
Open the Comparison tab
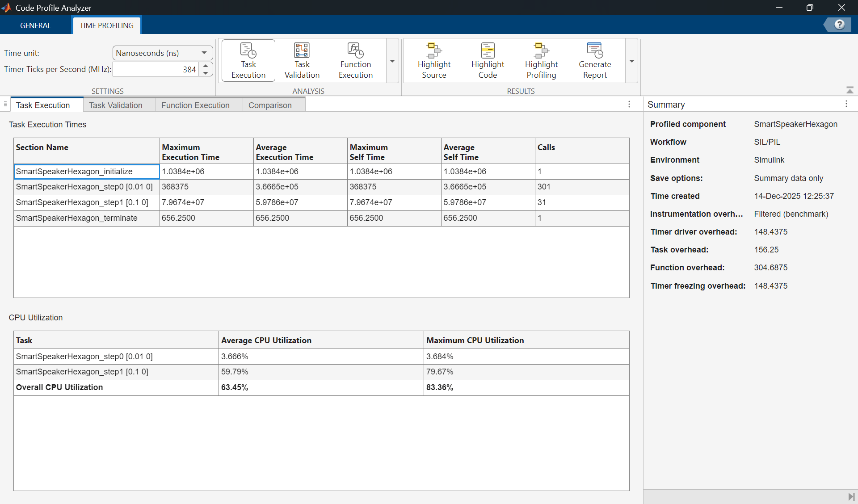click(x=270, y=105)
